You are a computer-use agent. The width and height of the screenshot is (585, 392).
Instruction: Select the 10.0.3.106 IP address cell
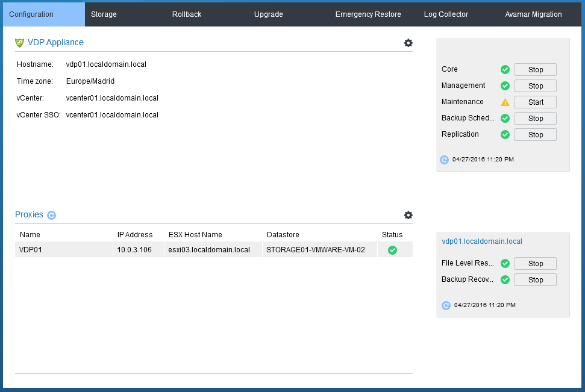pyautogui.click(x=139, y=249)
